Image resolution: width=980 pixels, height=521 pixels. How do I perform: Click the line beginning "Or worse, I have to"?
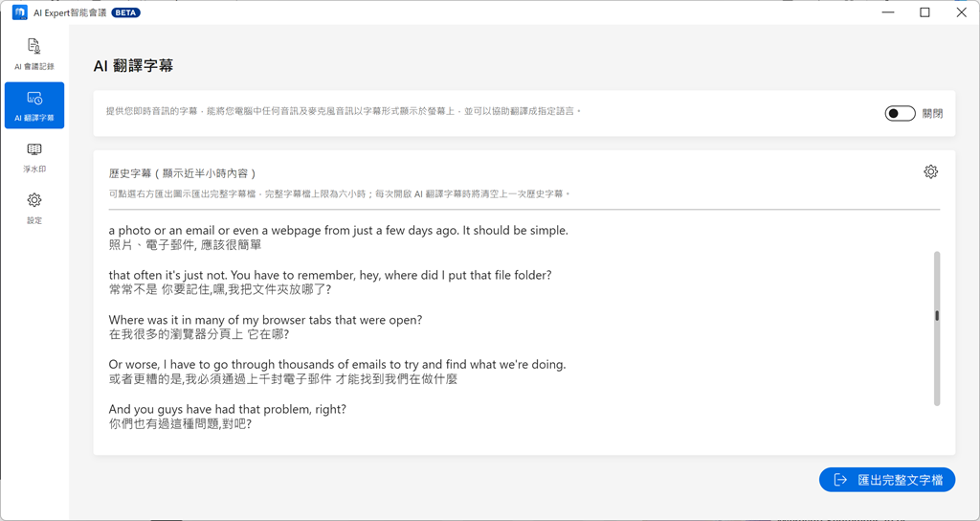(x=337, y=364)
